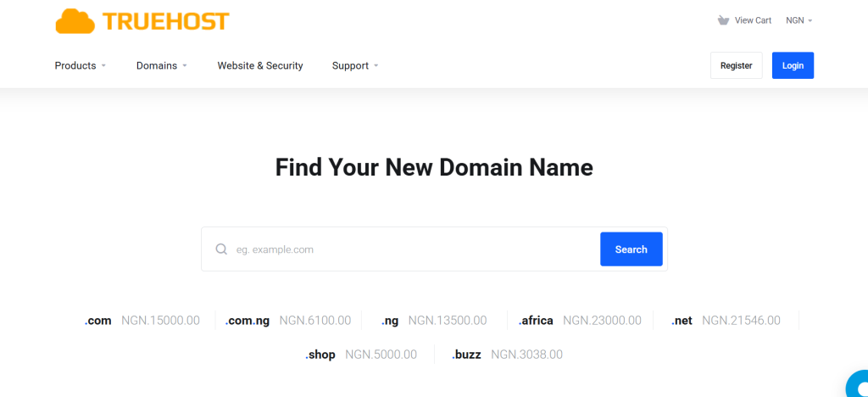Open Website & Security menu item
This screenshot has height=397, width=868.
click(260, 65)
